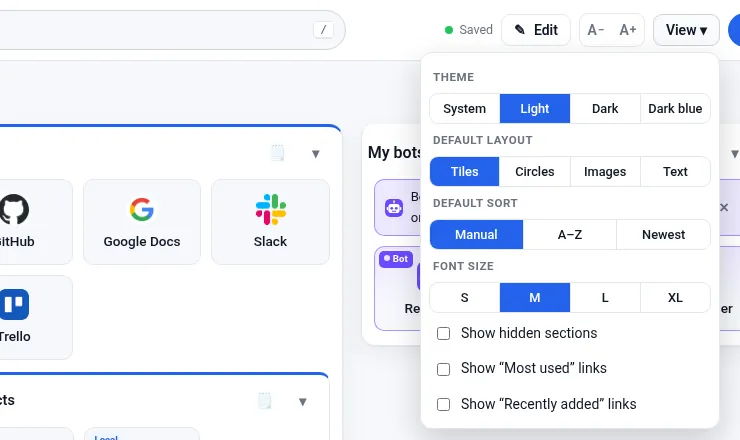Toggle the View dropdown menu
Viewport: 740px width, 440px height.
(x=686, y=30)
